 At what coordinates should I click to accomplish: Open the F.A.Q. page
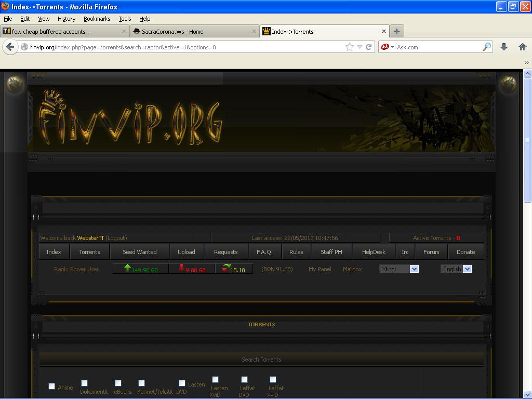click(x=264, y=252)
